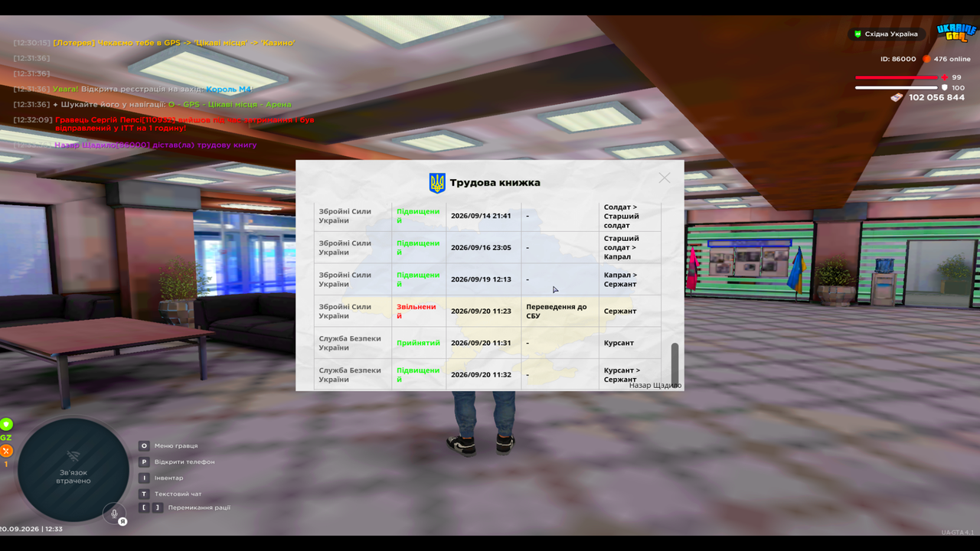Click the red cross health icon
Screen dimensions: 980x551
945,77
